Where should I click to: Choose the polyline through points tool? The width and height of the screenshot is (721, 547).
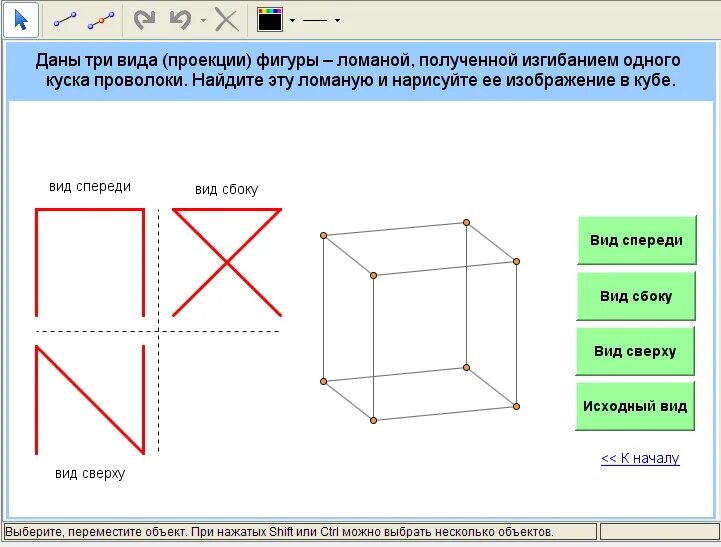101,20
